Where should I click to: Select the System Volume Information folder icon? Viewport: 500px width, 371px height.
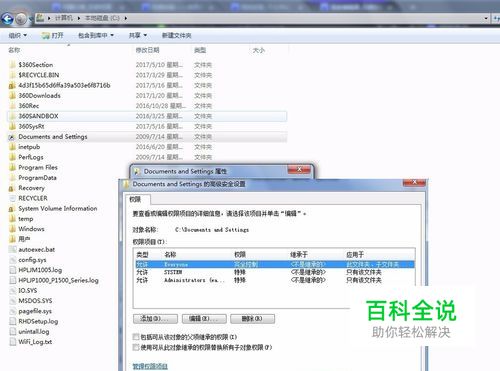pyautogui.click(x=12, y=209)
